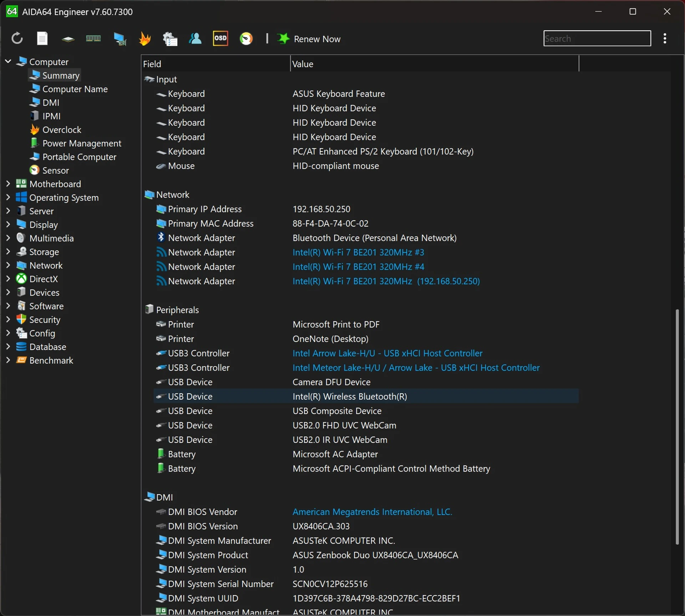Viewport: 685px width, 616px height.
Task: Open the Overclock sidebar page
Action: pyautogui.click(x=55, y=130)
